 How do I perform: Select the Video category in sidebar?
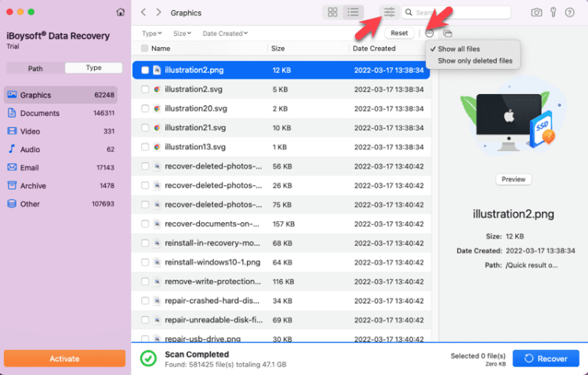click(60, 131)
